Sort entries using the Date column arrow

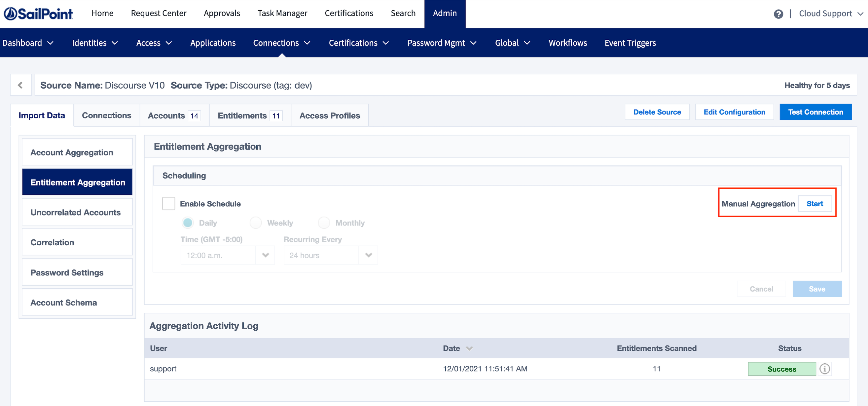pos(469,348)
